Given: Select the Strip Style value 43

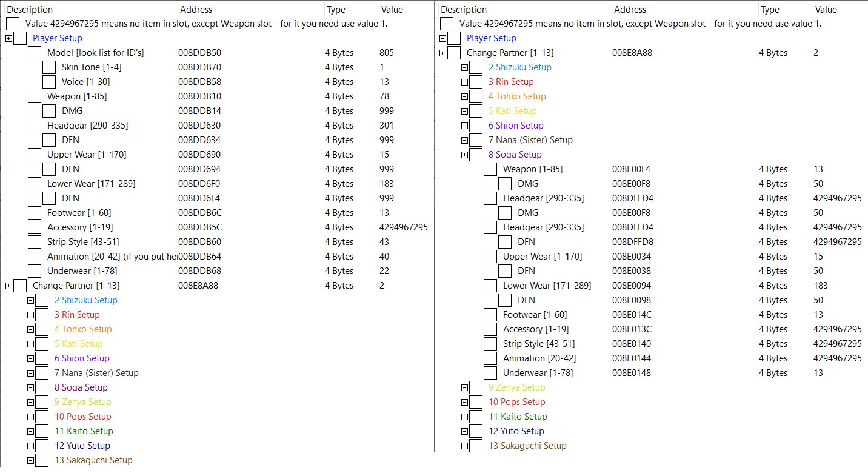Looking at the screenshot, I should pyautogui.click(x=384, y=242).
